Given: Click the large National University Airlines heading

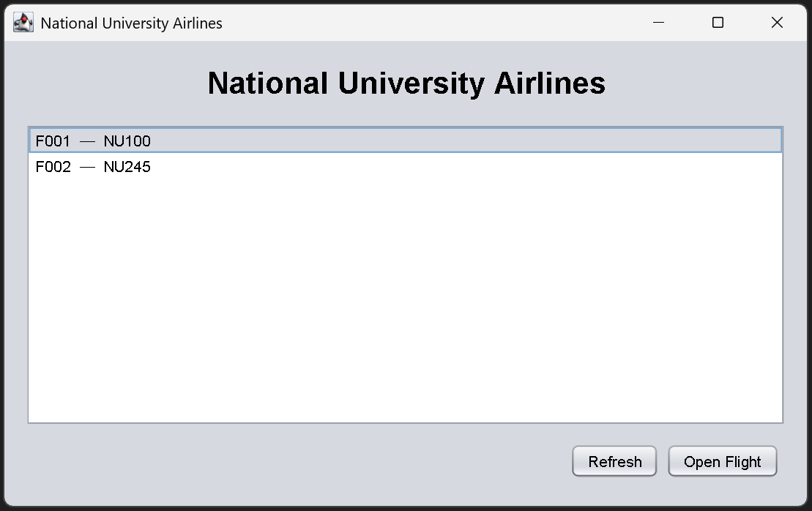Looking at the screenshot, I should click(x=406, y=83).
